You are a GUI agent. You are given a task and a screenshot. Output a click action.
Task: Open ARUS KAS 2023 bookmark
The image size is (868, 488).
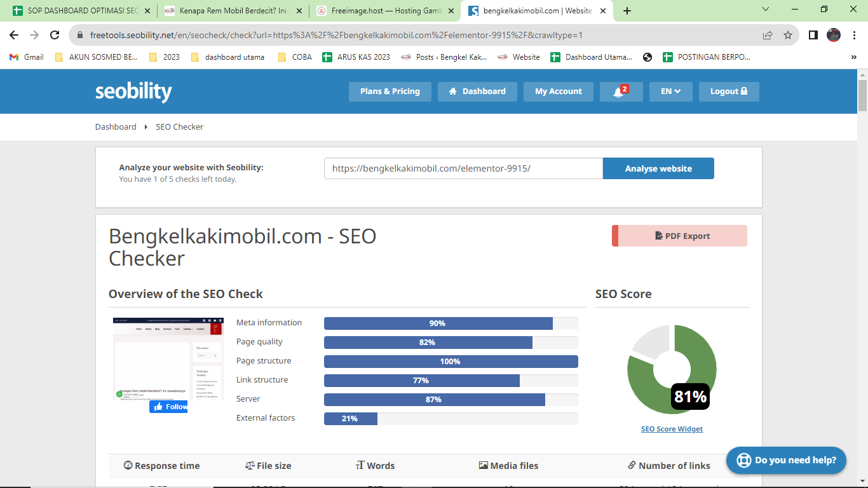[x=356, y=57]
